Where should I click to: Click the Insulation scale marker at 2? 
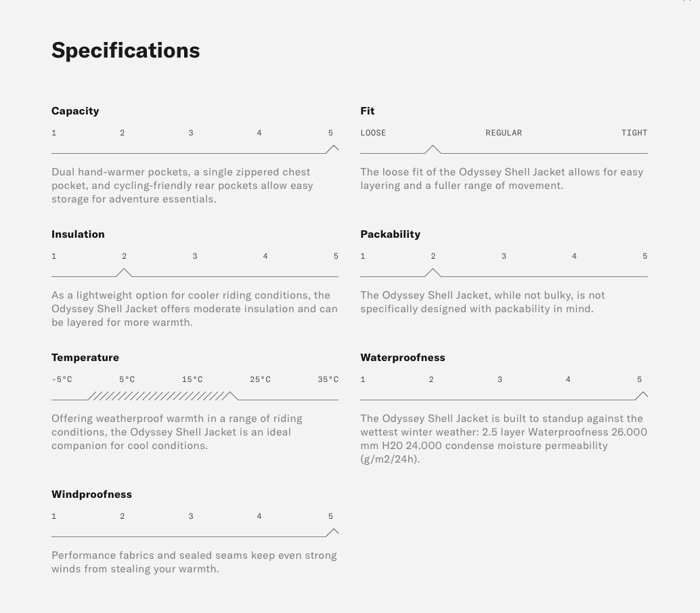(x=124, y=272)
